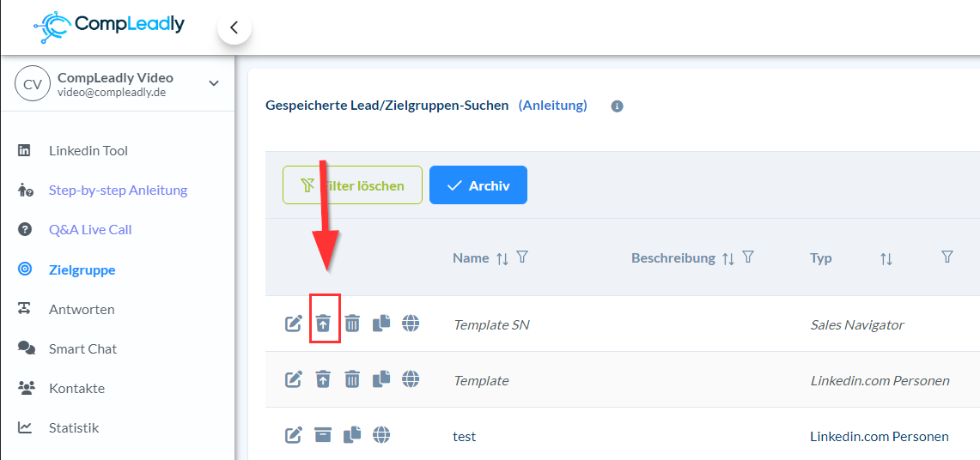Open the Anleitung link
Viewport: 980px width, 460px height.
pyautogui.click(x=552, y=106)
